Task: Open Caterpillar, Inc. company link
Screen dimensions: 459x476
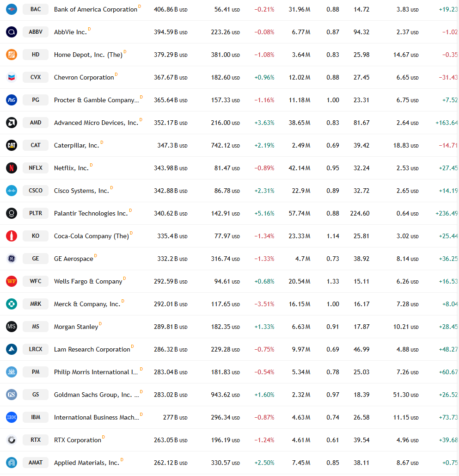Action: tap(77, 146)
